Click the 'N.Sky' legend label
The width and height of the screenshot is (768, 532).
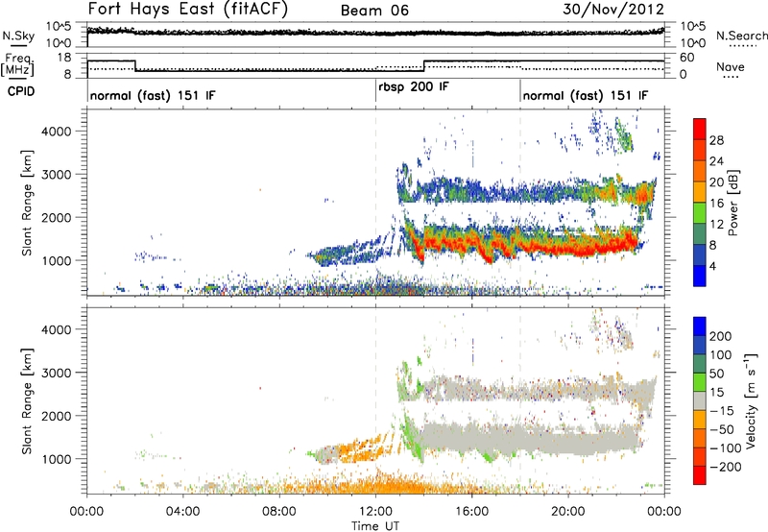tap(18, 36)
